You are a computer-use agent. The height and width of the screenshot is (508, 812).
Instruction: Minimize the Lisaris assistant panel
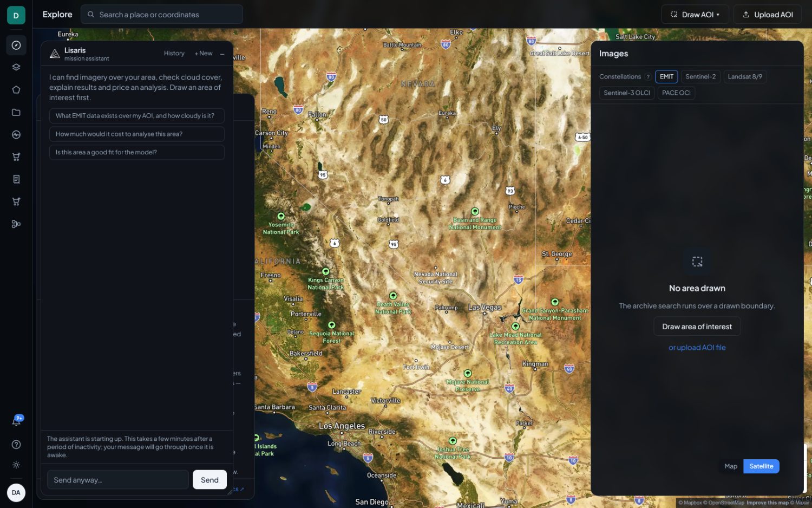click(222, 54)
